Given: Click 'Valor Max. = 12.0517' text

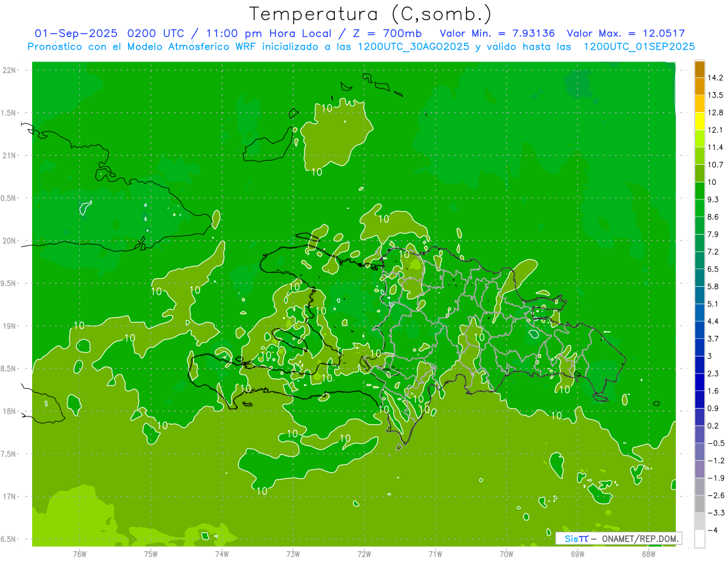Looking at the screenshot, I should click(625, 33).
